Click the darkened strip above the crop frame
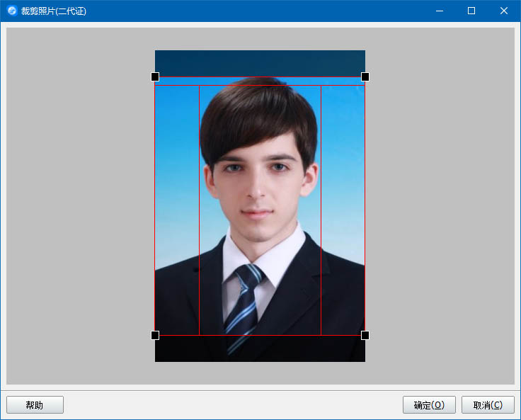The height and width of the screenshot is (420, 521). [x=260, y=62]
